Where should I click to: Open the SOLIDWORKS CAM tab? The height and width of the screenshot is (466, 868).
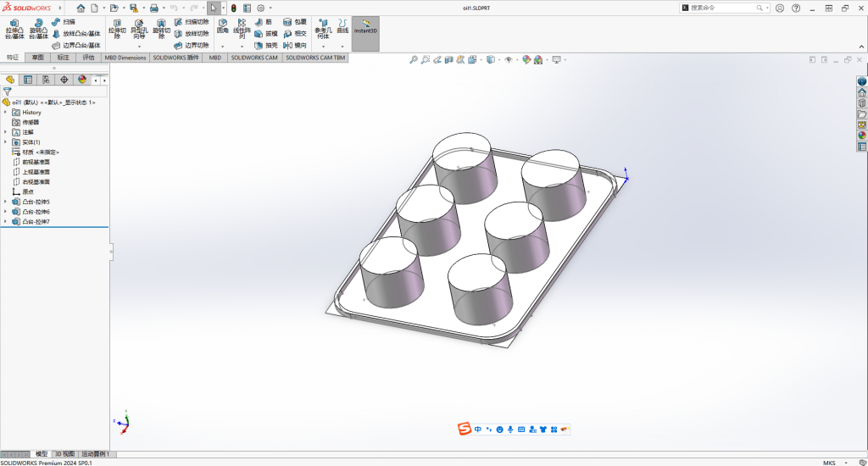254,58
